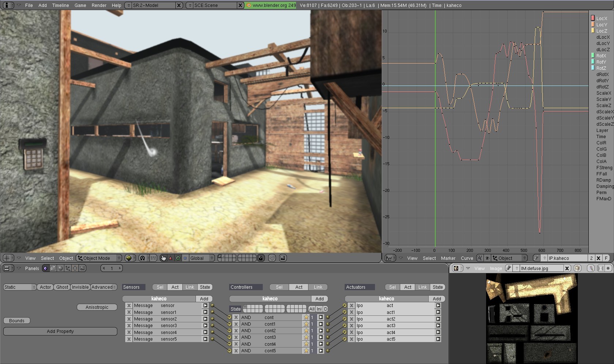The image size is (614, 364).
Task: Click the render preview icon in 3D header
Action: pos(283,258)
